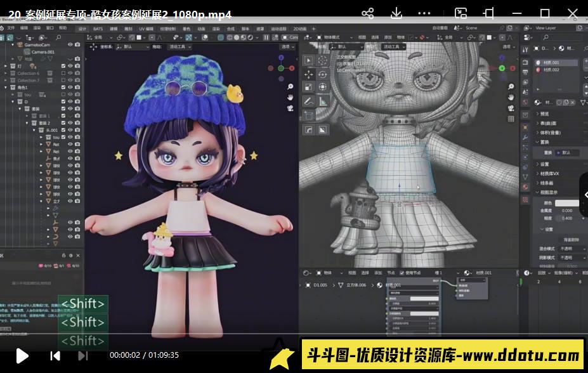Click zoom magnifier in right viewport
Image resolution: width=588 pixels, height=373 pixels.
pos(511,87)
